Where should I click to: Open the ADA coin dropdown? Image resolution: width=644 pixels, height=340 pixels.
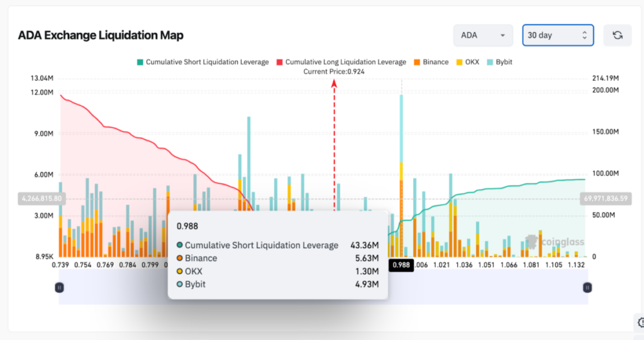483,35
